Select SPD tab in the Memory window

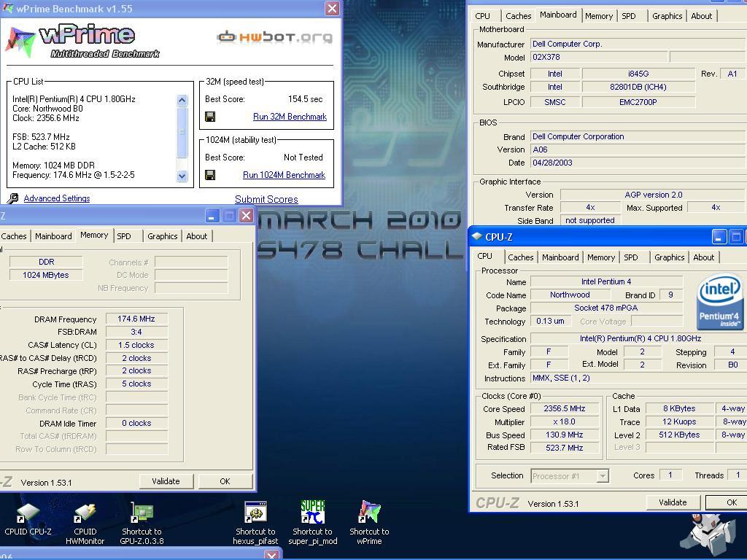point(124,236)
